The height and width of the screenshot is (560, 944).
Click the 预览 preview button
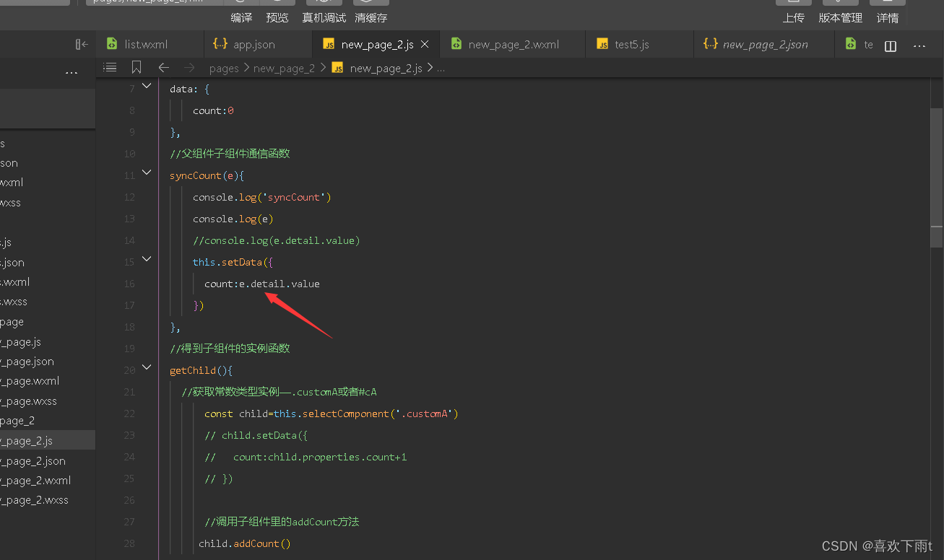coord(277,17)
